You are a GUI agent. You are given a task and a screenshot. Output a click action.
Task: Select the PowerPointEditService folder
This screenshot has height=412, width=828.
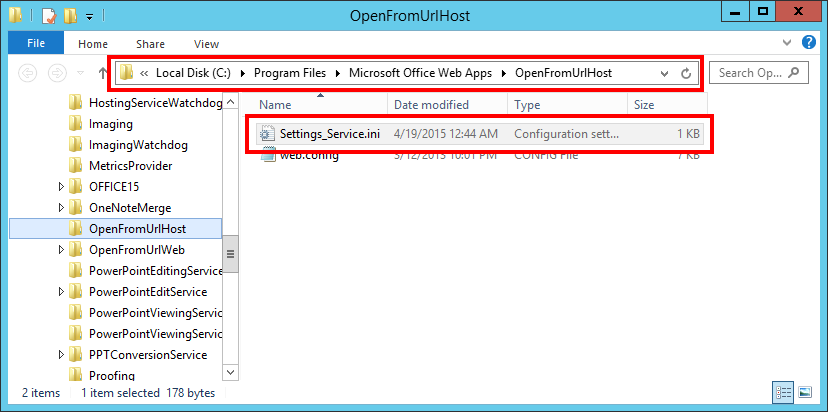coord(148,292)
